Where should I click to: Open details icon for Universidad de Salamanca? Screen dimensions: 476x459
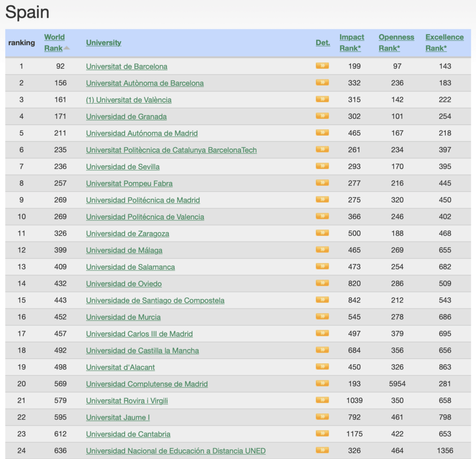click(322, 266)
